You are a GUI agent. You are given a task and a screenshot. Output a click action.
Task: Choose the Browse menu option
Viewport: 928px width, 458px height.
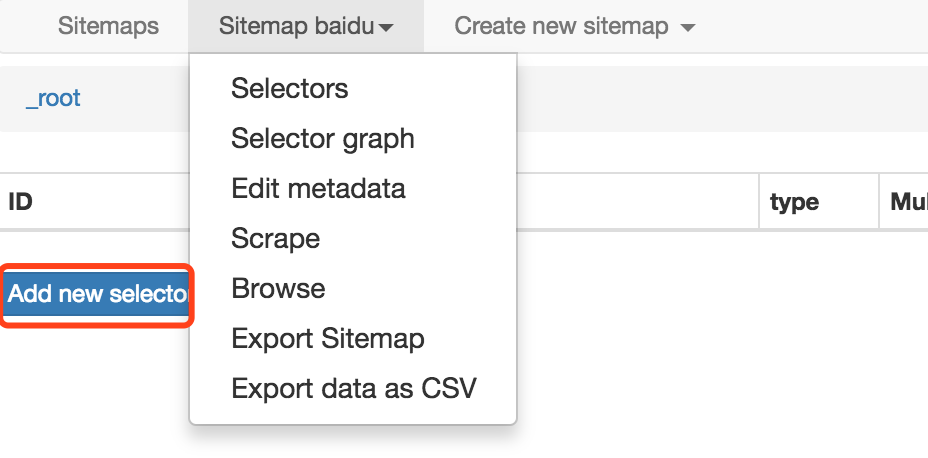(x=278, y=288)
